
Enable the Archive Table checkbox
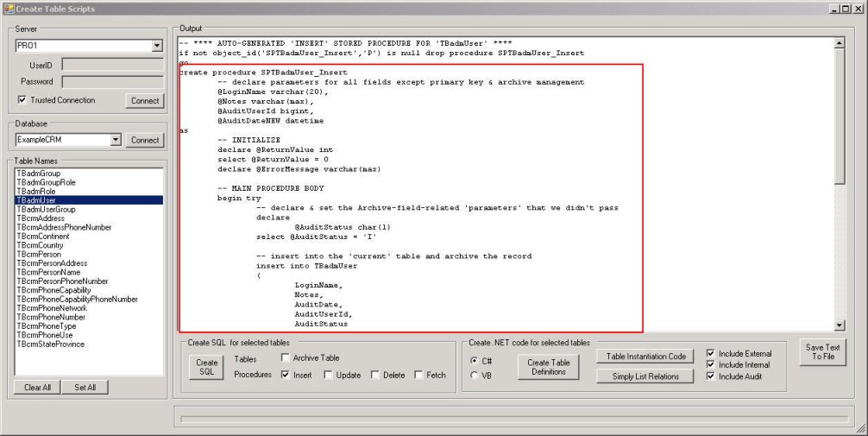tap(285, 357)
